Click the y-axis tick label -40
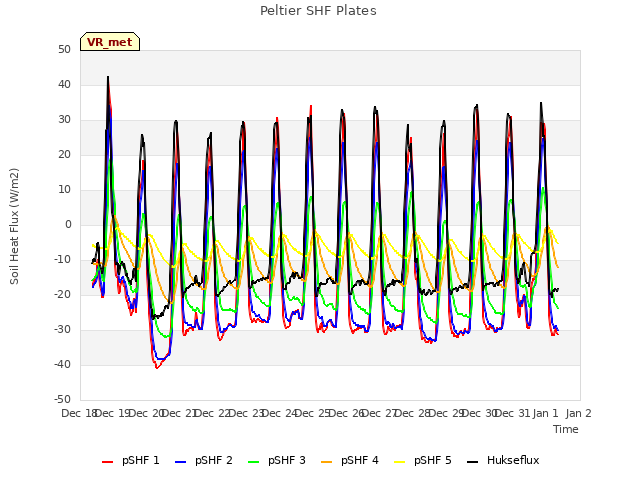Viewport: 640px width, 480px height. click(x=62, y=364)
